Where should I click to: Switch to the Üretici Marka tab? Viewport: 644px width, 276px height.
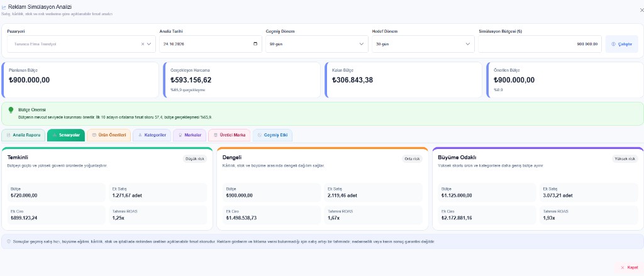point(229,135)
